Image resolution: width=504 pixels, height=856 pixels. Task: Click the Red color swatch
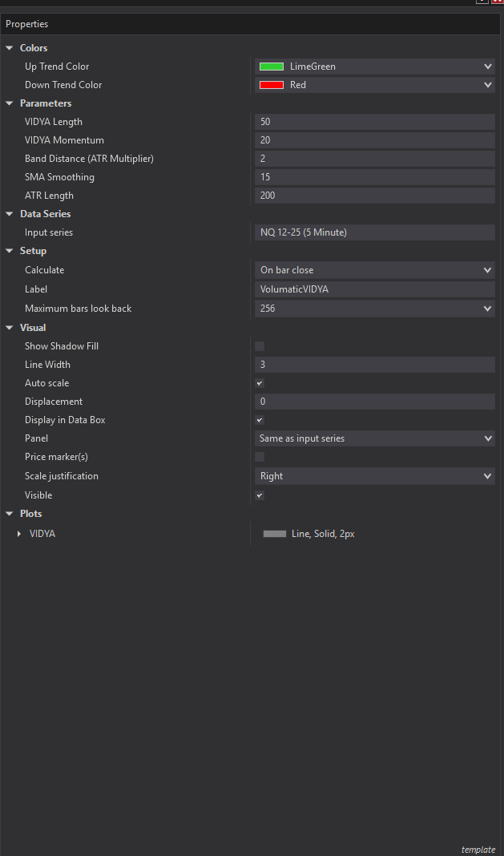(272, 85)
